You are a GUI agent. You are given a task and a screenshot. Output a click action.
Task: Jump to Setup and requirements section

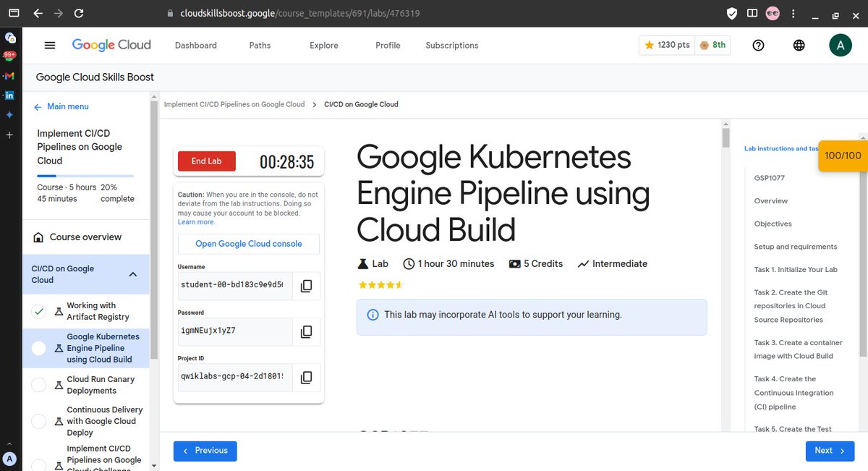click(x=796, y=247)
